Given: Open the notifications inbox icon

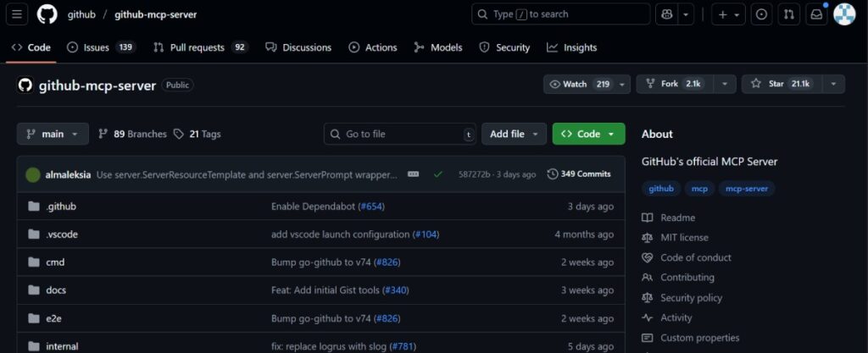Looking at the screenshot, I should (x=816, y=14).
